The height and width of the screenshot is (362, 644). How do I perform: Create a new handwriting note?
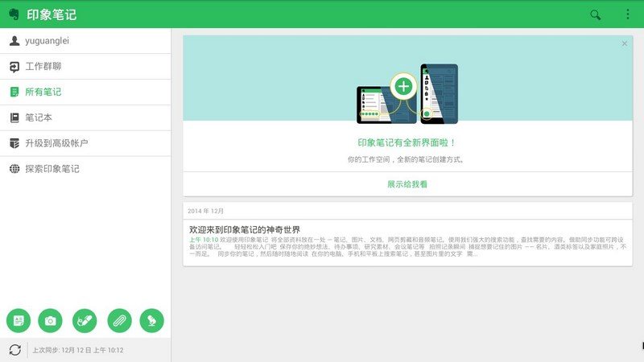(85, 320)
